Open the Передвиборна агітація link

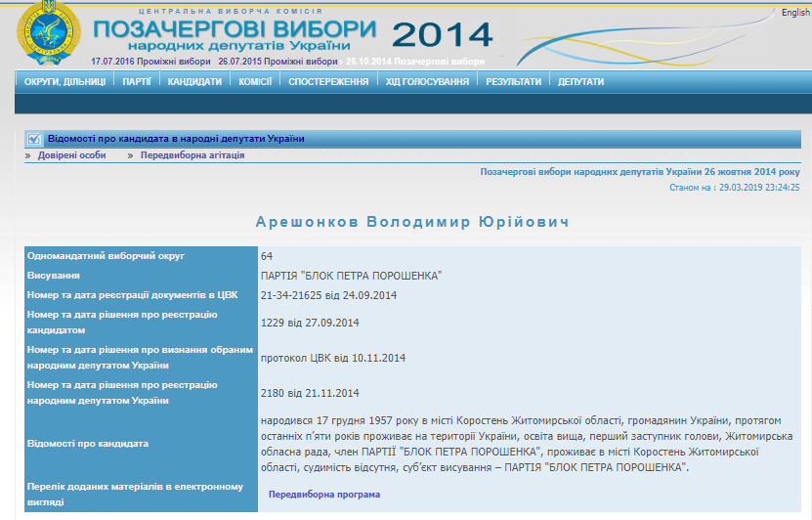192,155
